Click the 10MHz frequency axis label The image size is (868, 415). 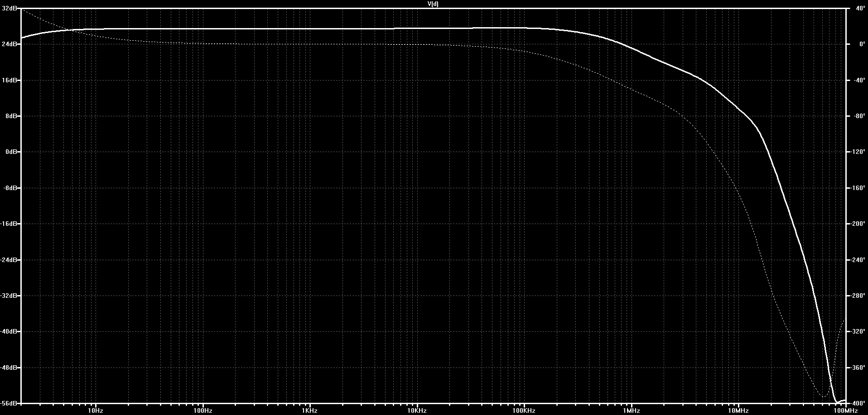tap(738, 411)
